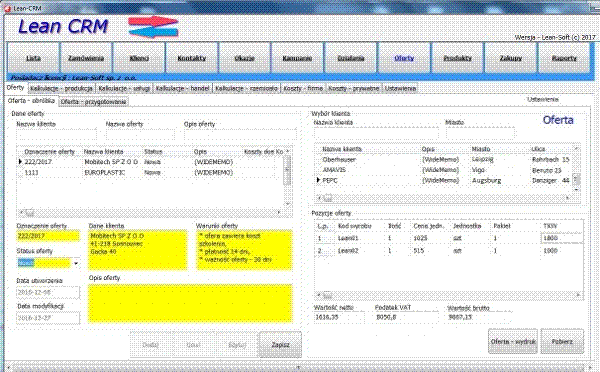Select the Oberhauser client row
Screen dimensions: 600x372
click(x=444, y=159)
